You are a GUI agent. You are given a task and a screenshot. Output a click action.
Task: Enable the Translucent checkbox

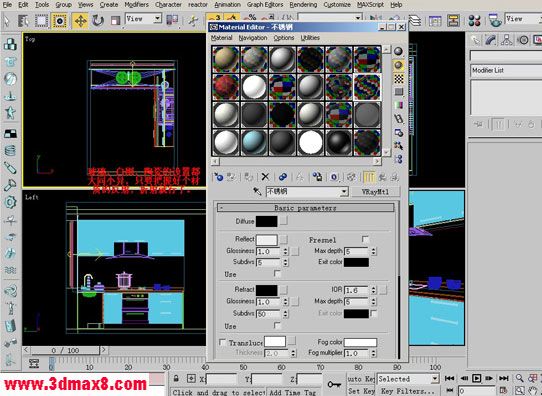point(223,342)
